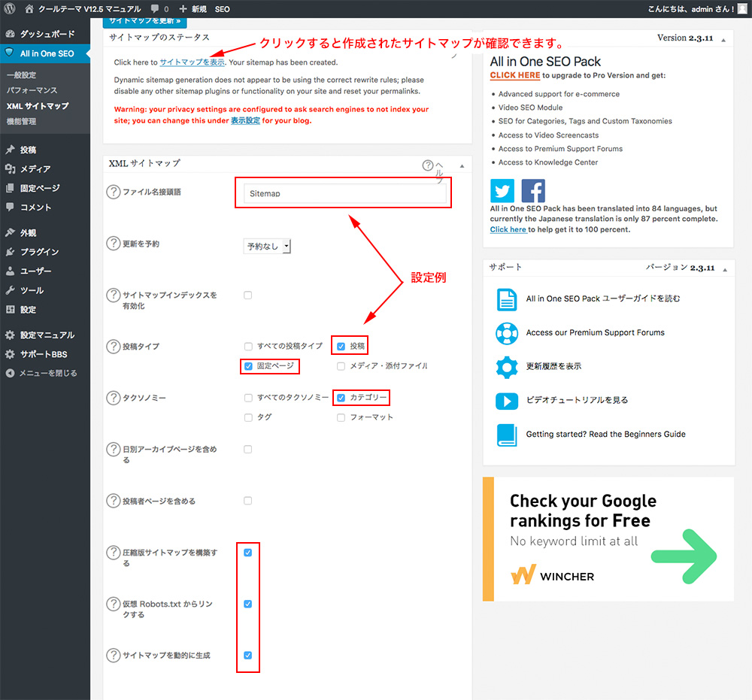
Task: Click the メディア media icon in sidebar
Action: (10, 168)
